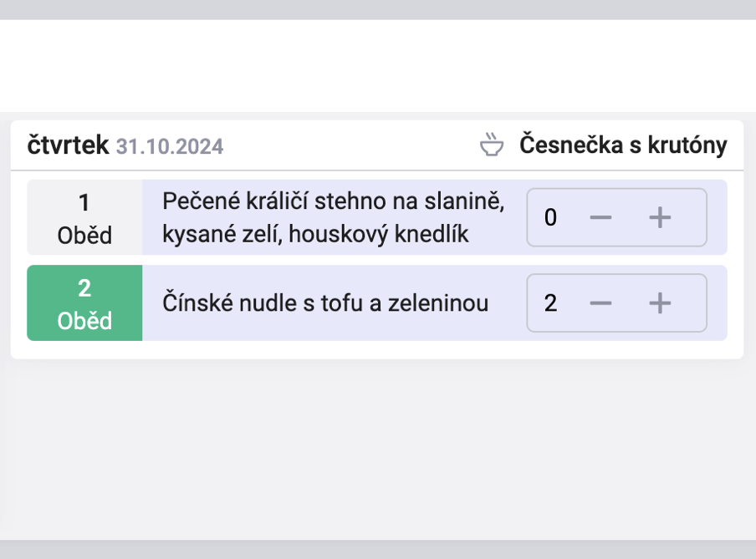The height and width of the screenshot is (559, 756).
Task: Click the date 31.10.2024
Action: 170,147
